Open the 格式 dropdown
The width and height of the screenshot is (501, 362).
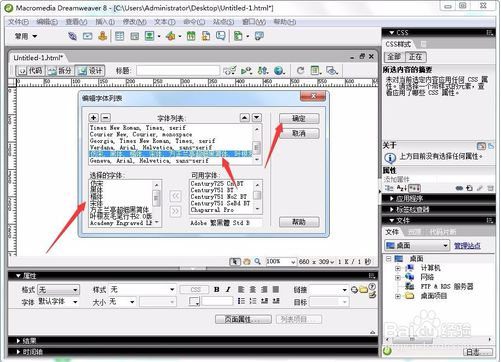[x=59, y=290]
